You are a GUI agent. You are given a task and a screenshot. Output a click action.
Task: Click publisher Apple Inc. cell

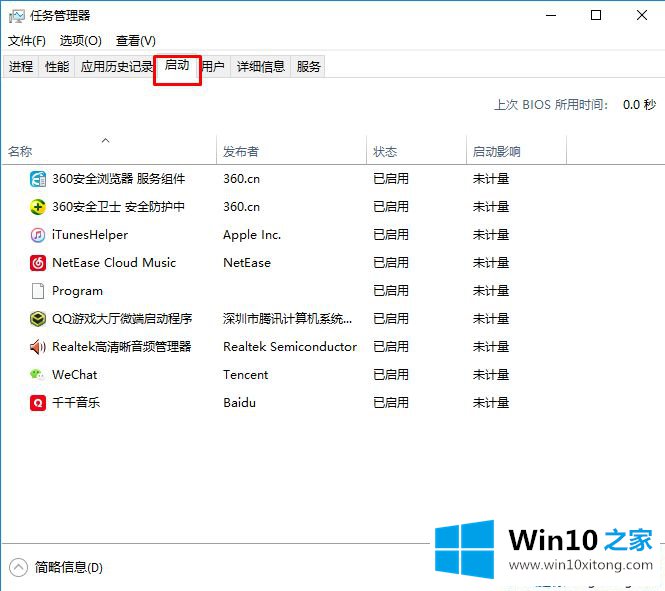click(x=252, y=234)
